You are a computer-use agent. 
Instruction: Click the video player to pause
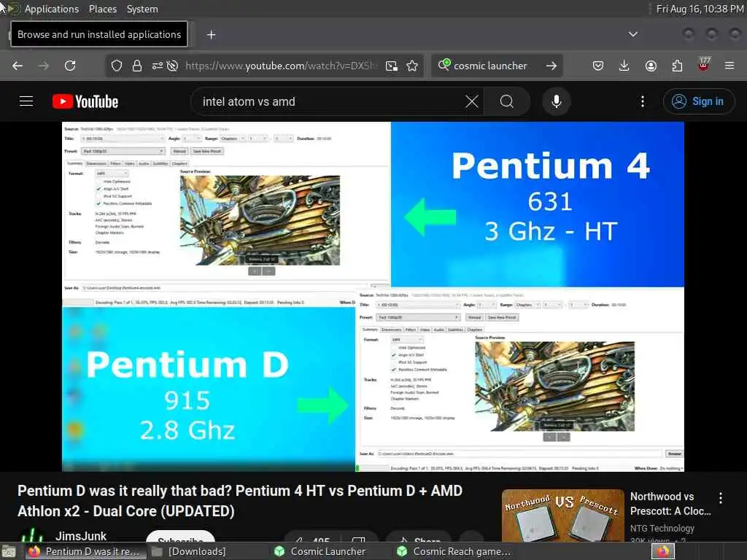(373, 297)
